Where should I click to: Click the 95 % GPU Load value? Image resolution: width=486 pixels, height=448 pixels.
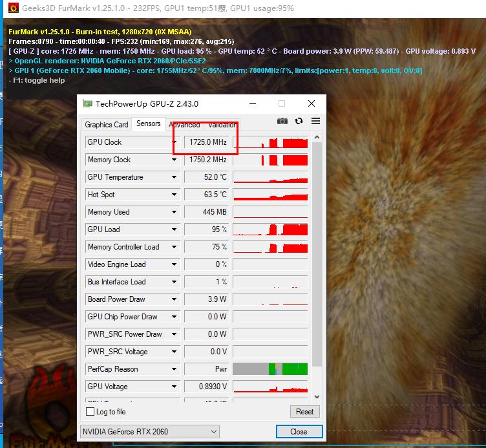(206, 229)
